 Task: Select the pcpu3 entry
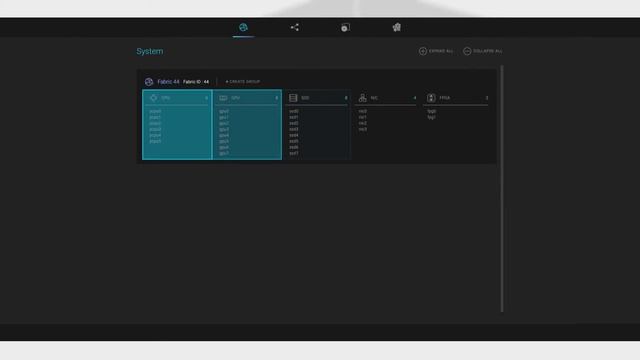155,129
